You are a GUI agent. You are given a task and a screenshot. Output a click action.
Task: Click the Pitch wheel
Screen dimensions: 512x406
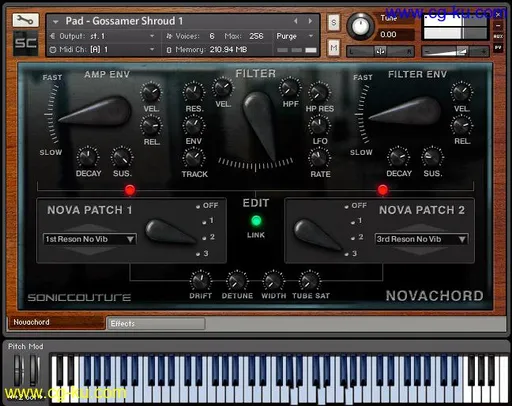pyautogui.click(x=19, y=370)
